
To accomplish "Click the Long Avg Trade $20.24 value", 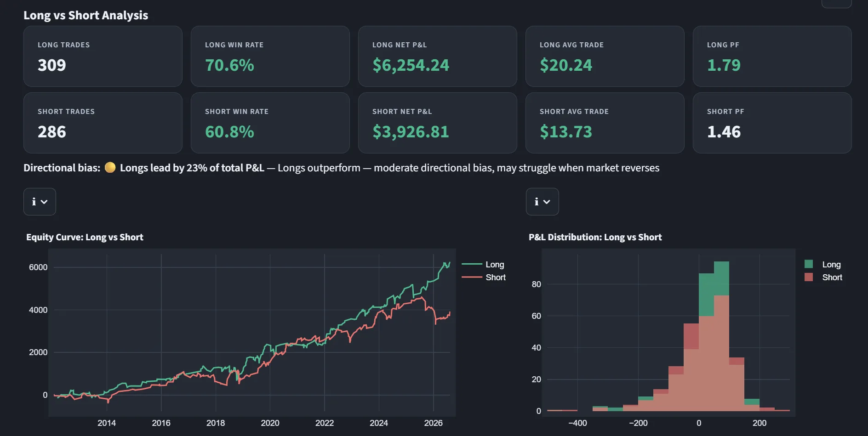I will click(566, 65).
